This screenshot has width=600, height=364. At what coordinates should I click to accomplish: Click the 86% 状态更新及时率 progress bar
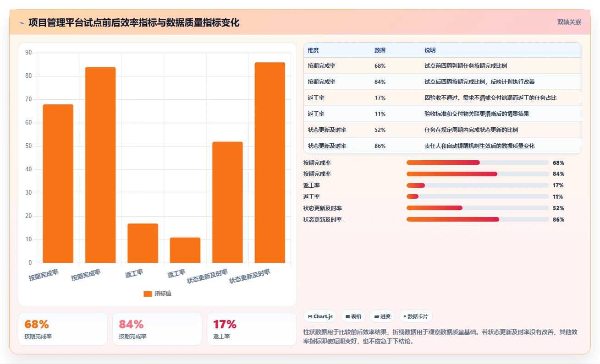(478, 220)
